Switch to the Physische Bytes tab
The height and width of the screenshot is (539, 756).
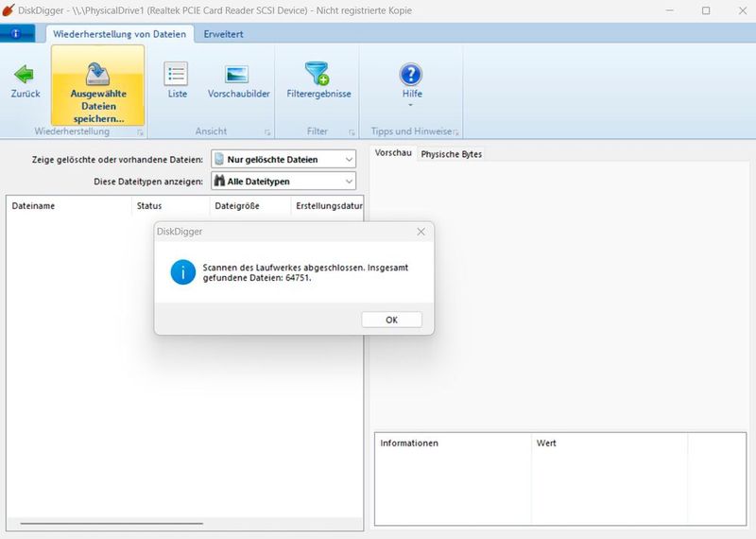pyautogui.click(x=452, y=154)
